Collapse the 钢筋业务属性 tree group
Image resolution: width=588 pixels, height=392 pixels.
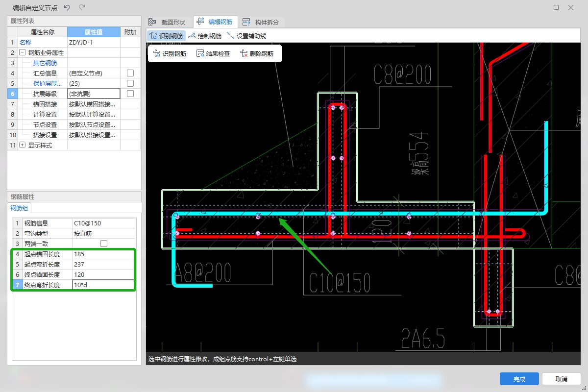[x=22, y=52]
